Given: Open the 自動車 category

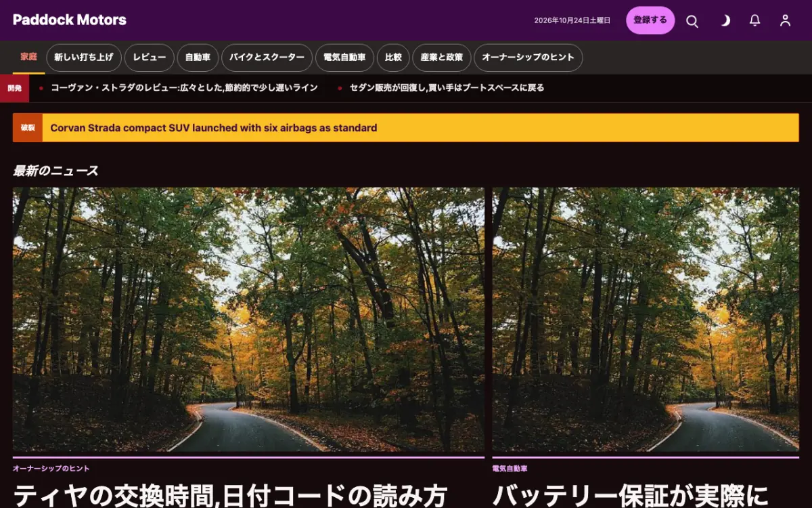Looking at the screenshot, I should point(198,58).
